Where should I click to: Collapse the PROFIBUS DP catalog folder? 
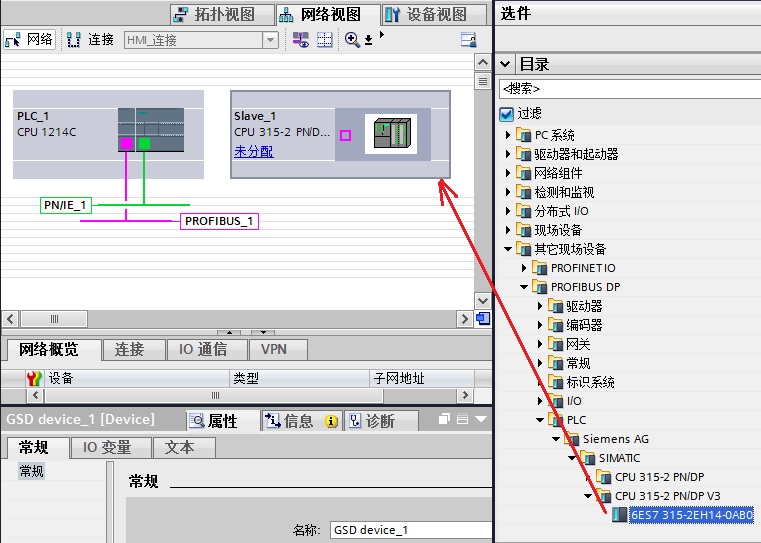click(524, 287)
